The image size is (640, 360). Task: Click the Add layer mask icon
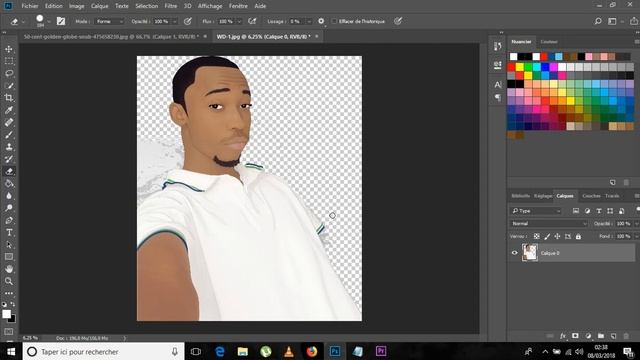(575, 336)
